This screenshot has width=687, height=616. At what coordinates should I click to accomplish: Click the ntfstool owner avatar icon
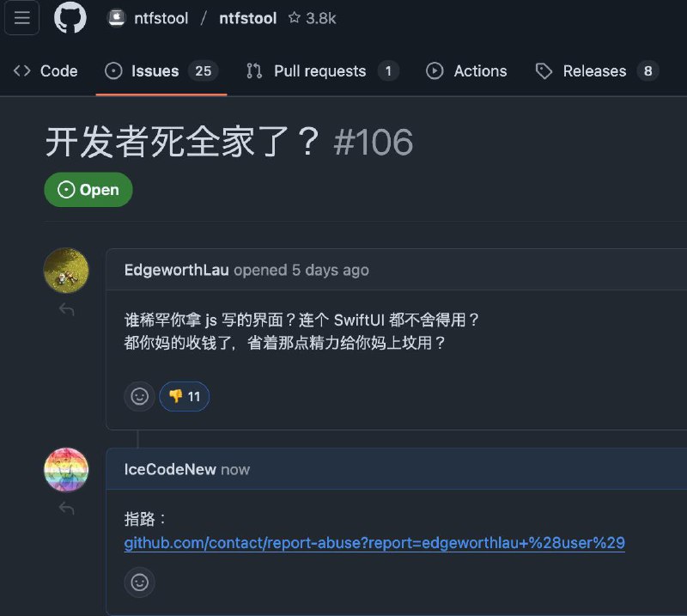(x=116, y=18)
